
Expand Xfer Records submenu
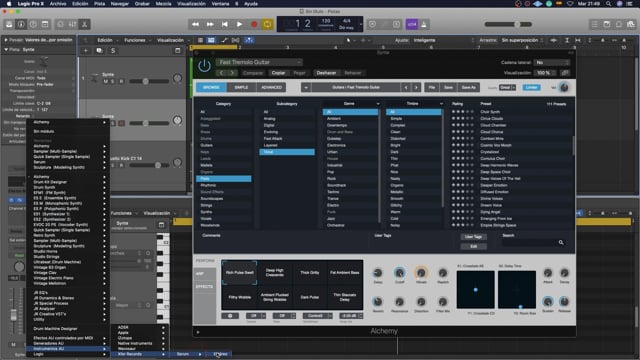point(141,354)
